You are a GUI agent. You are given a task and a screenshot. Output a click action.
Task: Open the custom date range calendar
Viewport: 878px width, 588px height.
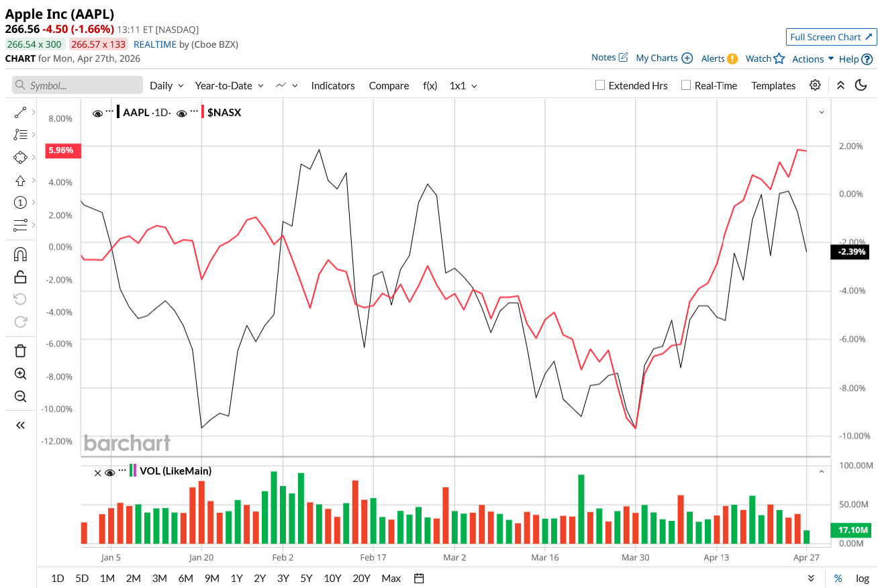click(x=420, y=578)
